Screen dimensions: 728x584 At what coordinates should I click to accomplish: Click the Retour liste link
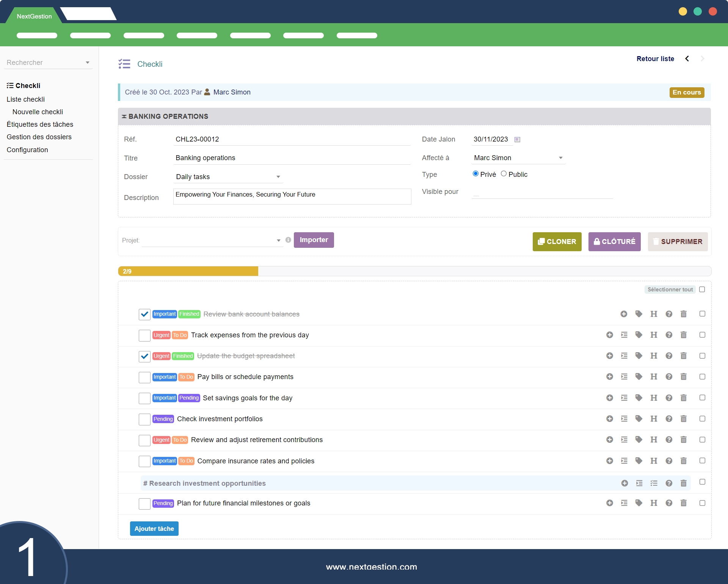tap(655, 59)
